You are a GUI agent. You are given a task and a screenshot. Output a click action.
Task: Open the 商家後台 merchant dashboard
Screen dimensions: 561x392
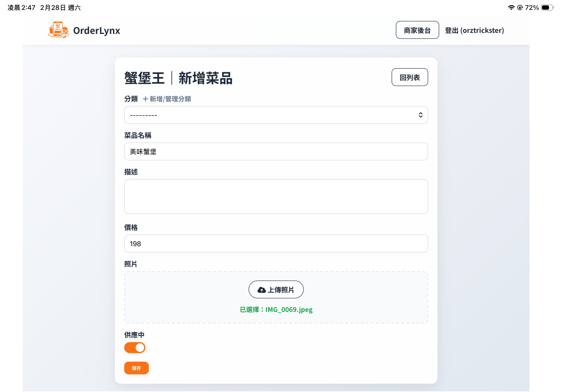point(417,30)
